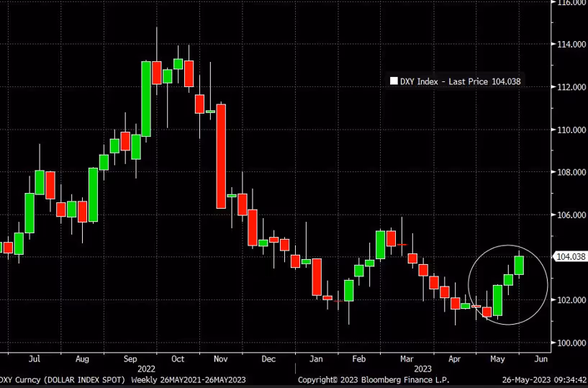Click the Apr month label
Screen dimensions: 588x388
tap(454, 359)
